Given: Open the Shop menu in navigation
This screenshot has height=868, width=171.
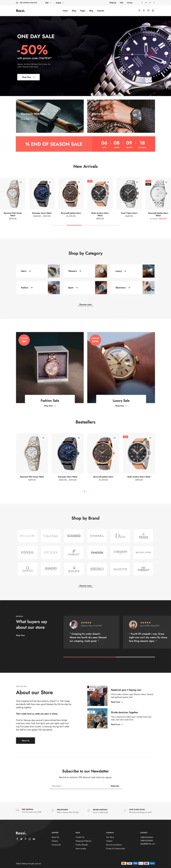Looking at the screenshot, I should click(x=74, y=11).
